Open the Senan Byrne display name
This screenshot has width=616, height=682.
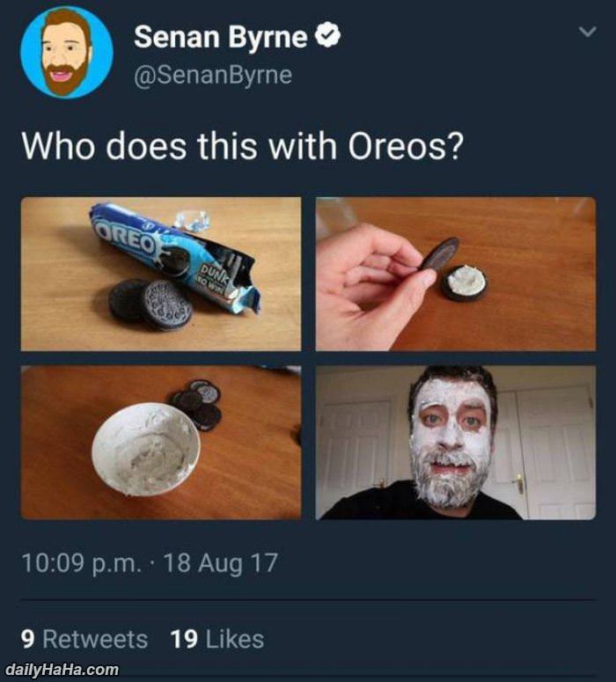(x=221, y=37)
